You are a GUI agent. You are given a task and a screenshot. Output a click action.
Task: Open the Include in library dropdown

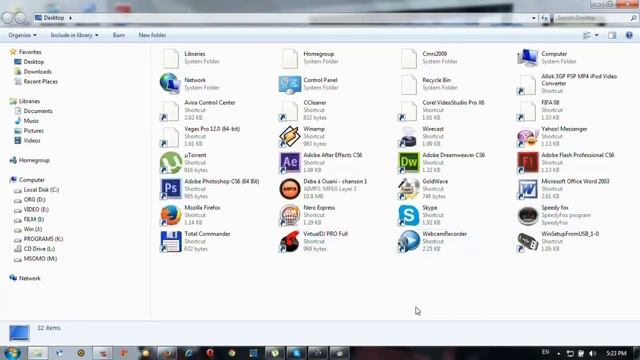[74, 35]
